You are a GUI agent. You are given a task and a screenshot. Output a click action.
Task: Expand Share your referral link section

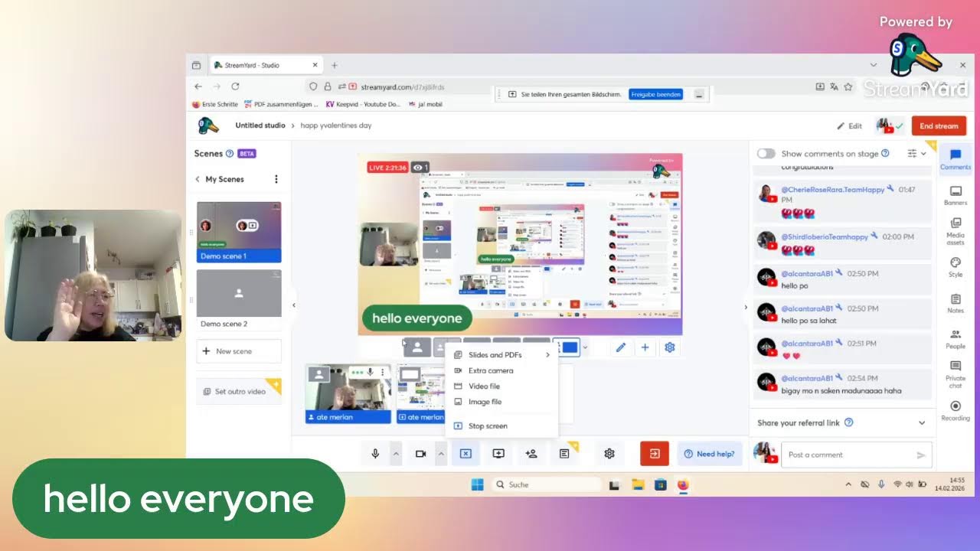pos(922,422)
